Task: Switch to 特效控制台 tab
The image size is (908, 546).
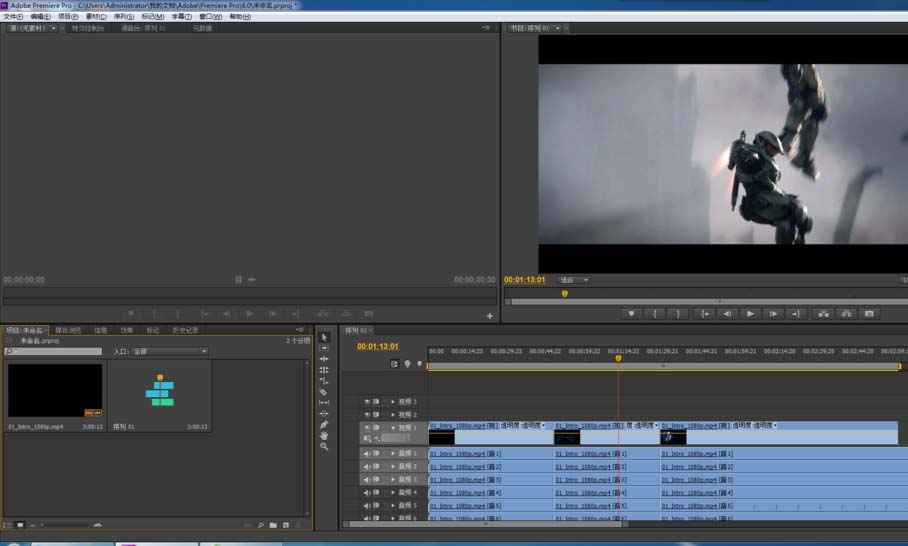Action: pyautogui.click(x=87, y=28)
